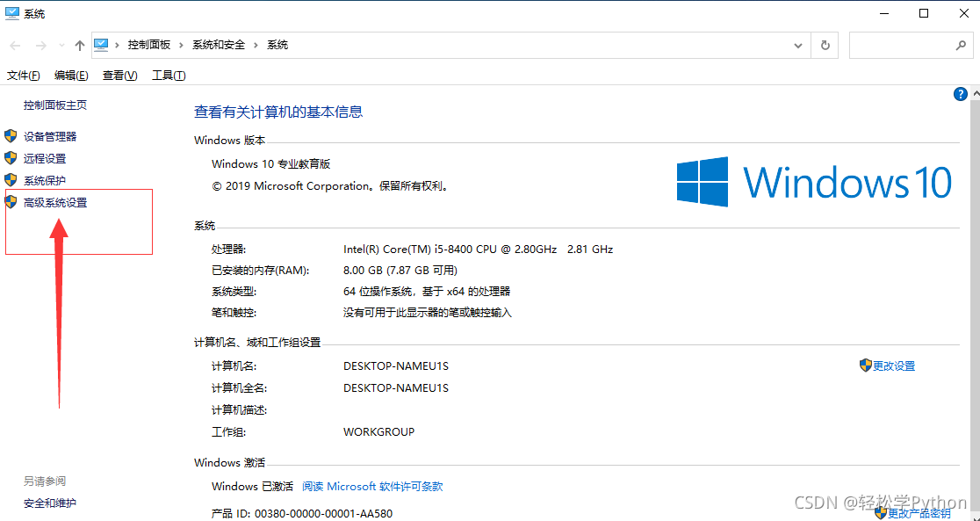Open the 工具(T) menu
This screenshot has height=521, width=980.
169,76
